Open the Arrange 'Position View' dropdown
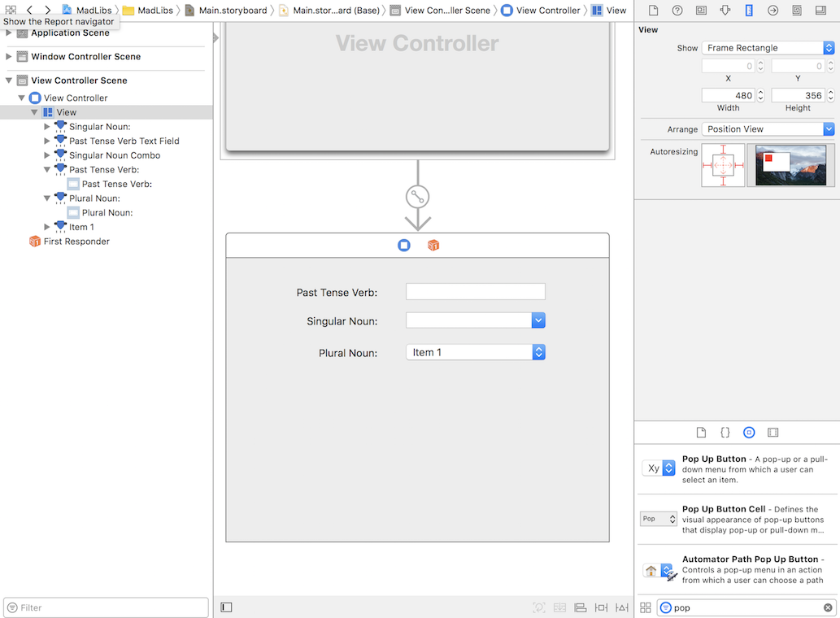Viewport: 840px width, 618px height. (x=767, y=128)
